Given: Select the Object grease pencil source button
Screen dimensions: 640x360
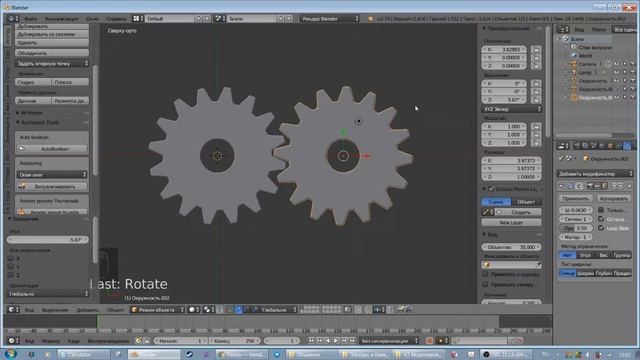Looking at the screenshot, I should coord(527,202).
